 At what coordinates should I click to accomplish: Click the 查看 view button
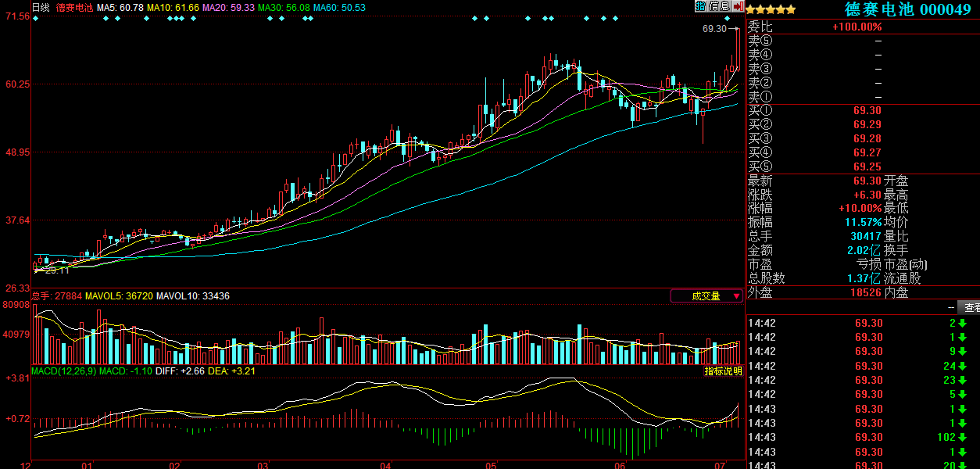pos(971,308)
